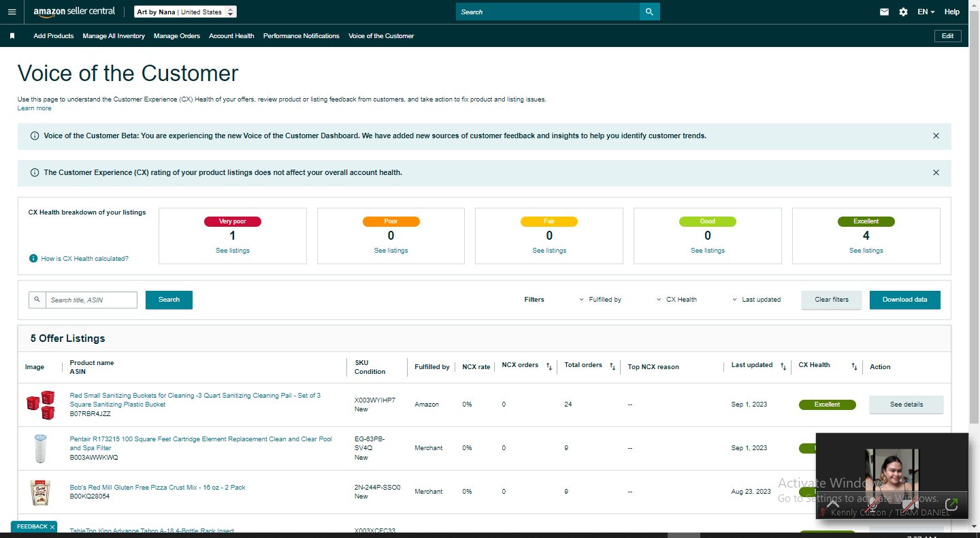Image resolution: width=980 pixels, height=538 pixels.
Task: Expand the CX Health filter
Action: [676, 300]
